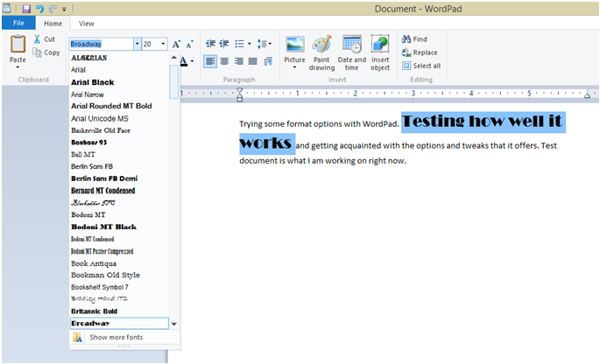The width and height of the screenshot is (600, 364).
Task: Insert Date and time
Action: click(x=351, y=52)
